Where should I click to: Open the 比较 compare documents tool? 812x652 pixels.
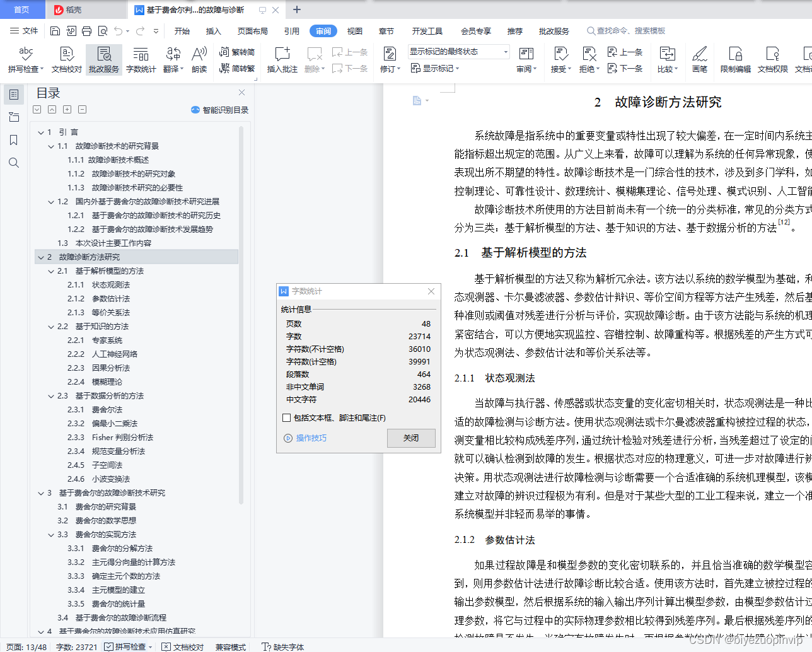click(667, 59)
